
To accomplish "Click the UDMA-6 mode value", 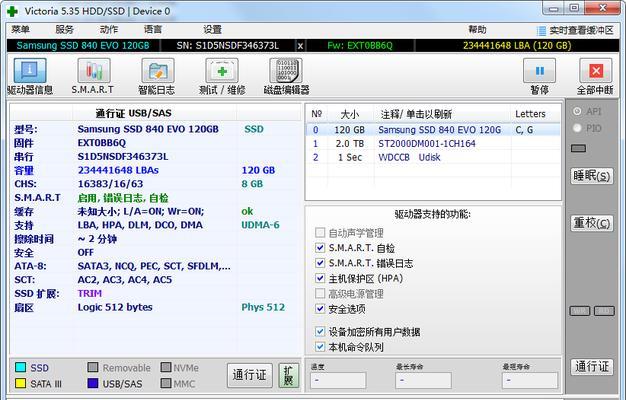I will coord(260,225).
